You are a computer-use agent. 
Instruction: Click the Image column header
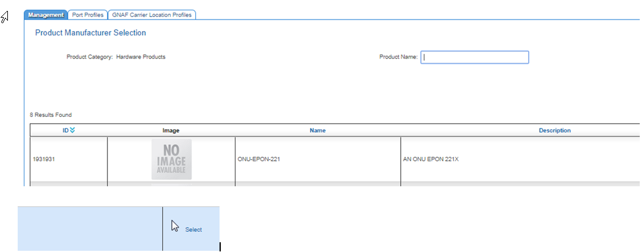(x=171, y=130)
